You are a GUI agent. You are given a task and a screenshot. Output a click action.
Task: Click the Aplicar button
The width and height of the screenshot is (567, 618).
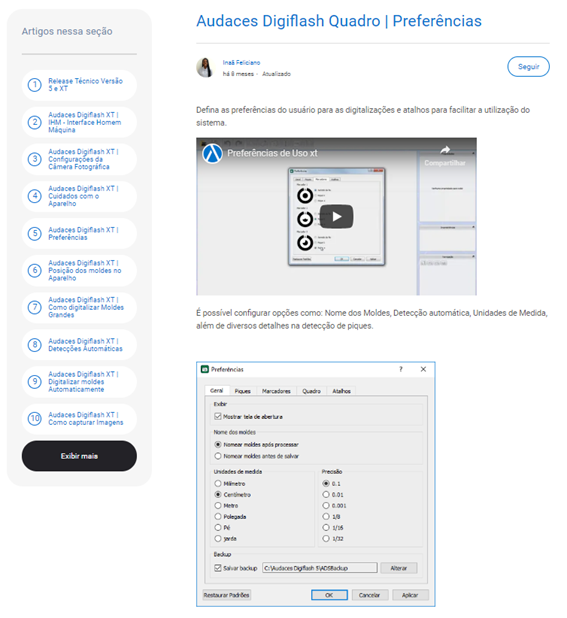[410, 595]
